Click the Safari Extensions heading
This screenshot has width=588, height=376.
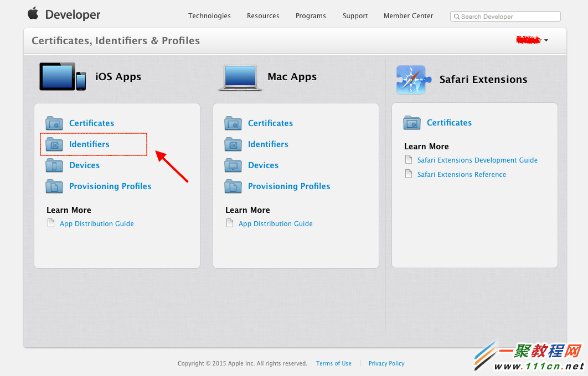(x=483, y=80)
